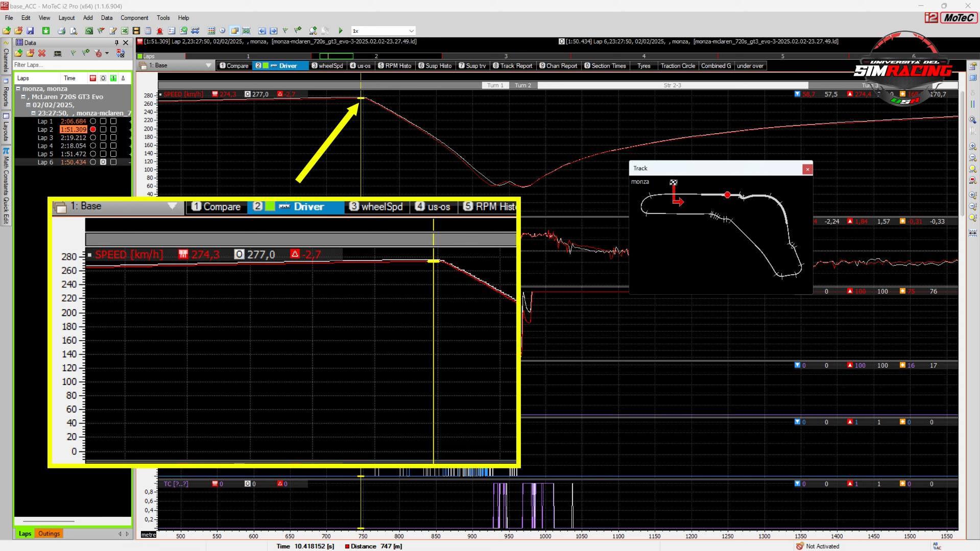Image resolution: width=980 pixels, height=551 pixels.
Task: Collapse the McLaren 720S GT3 Evo tree node
Action: [23, 97]
